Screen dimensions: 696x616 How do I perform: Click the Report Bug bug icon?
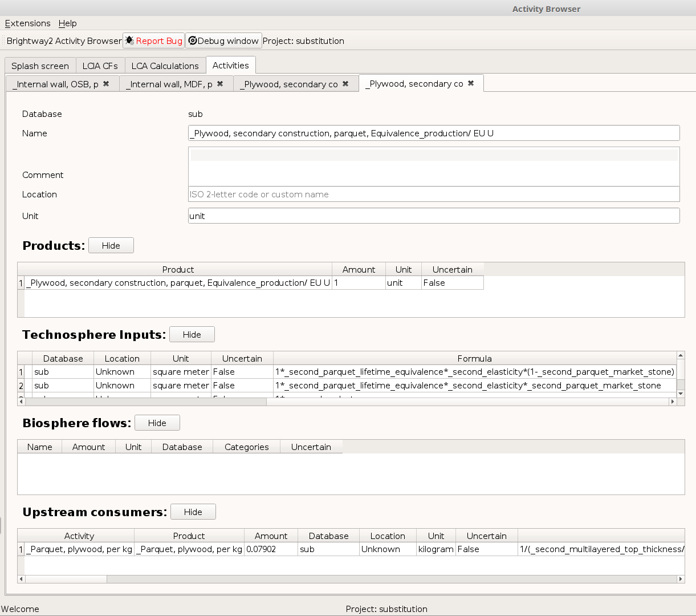tap(130, 40)
